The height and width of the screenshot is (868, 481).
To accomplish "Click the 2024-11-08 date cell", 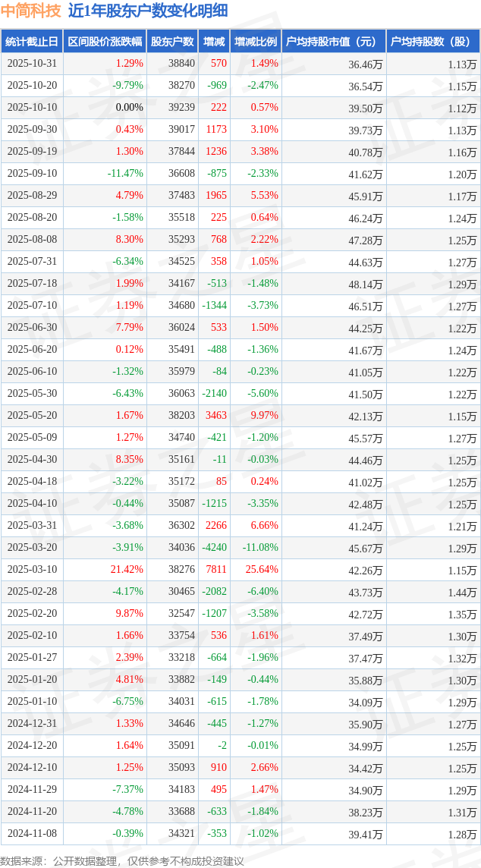I will click(x=32, y=833).
